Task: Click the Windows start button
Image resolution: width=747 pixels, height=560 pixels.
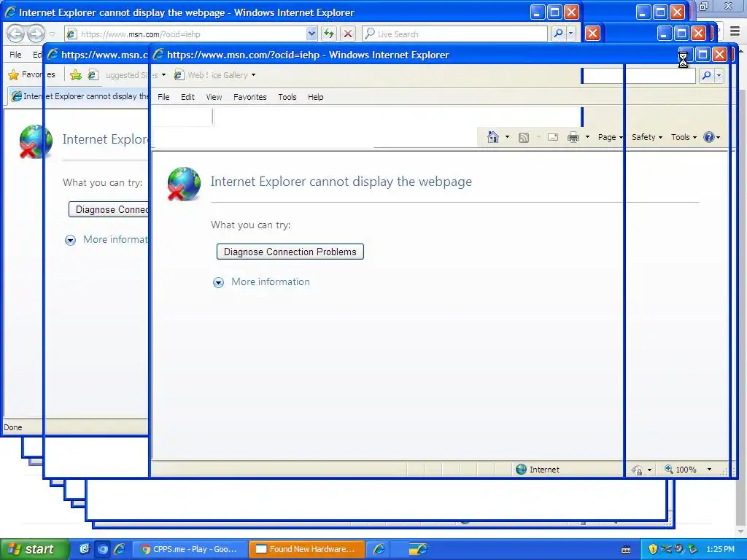Action: tap(34, 550)
